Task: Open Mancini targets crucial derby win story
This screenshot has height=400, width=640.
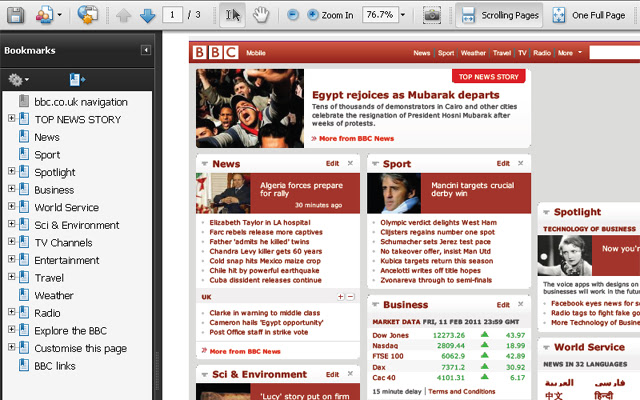Action: (472, 189)
